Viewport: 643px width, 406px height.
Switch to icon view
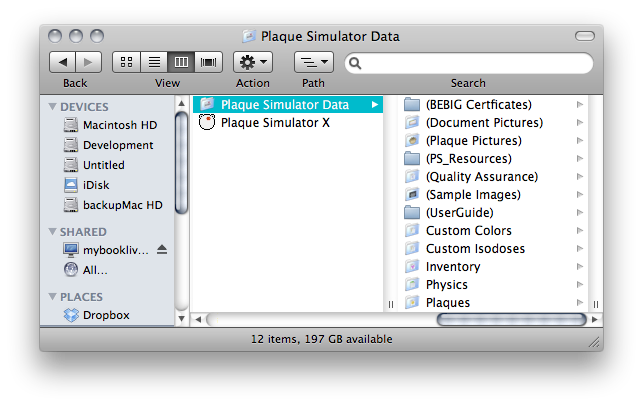click(126, 62)
